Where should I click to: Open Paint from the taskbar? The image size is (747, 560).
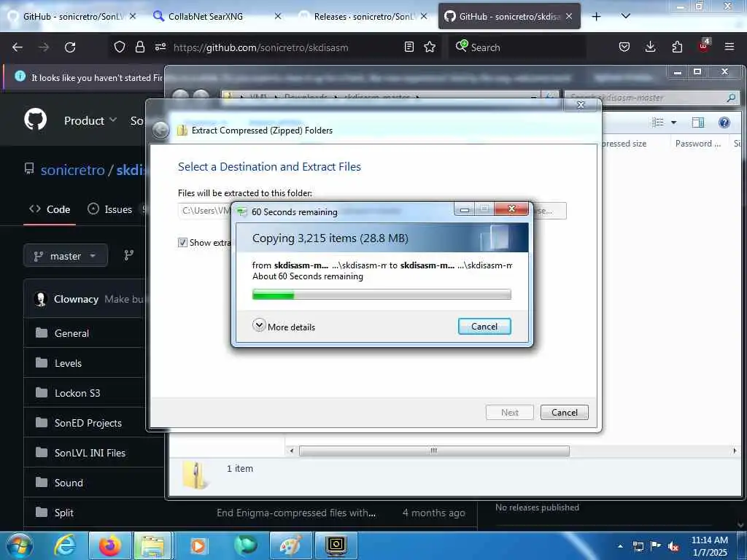pos(290,545)
